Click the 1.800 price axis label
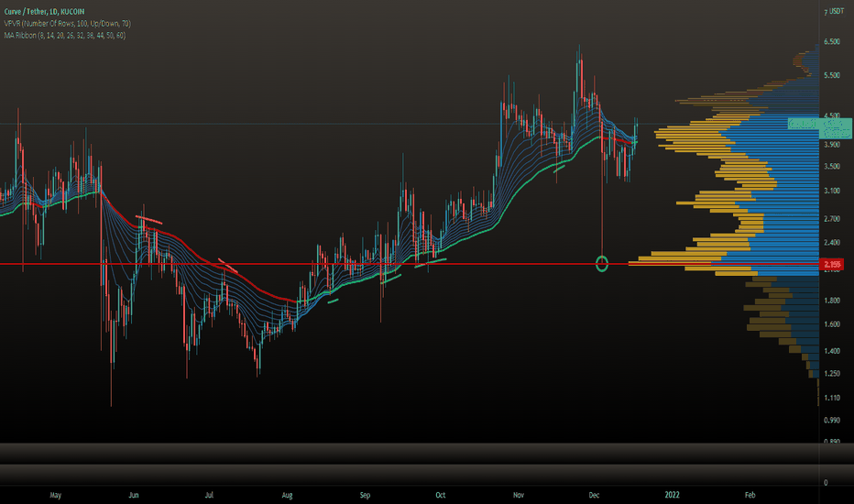 click(x=832, y=301)
